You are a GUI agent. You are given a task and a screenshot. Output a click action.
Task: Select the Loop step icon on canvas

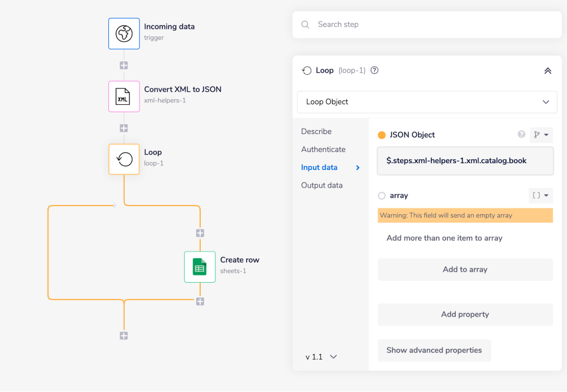124,159
